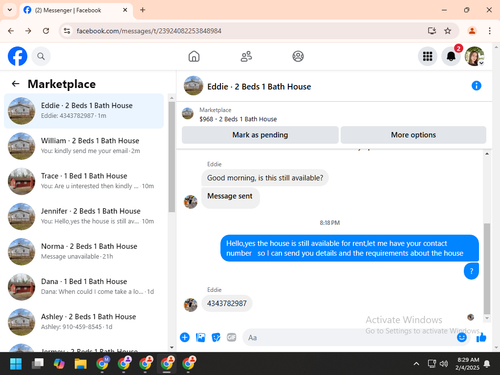This screenshot has height=375, width=500.
Task: Click the install app icon in address bar
Action: [432, 31]
